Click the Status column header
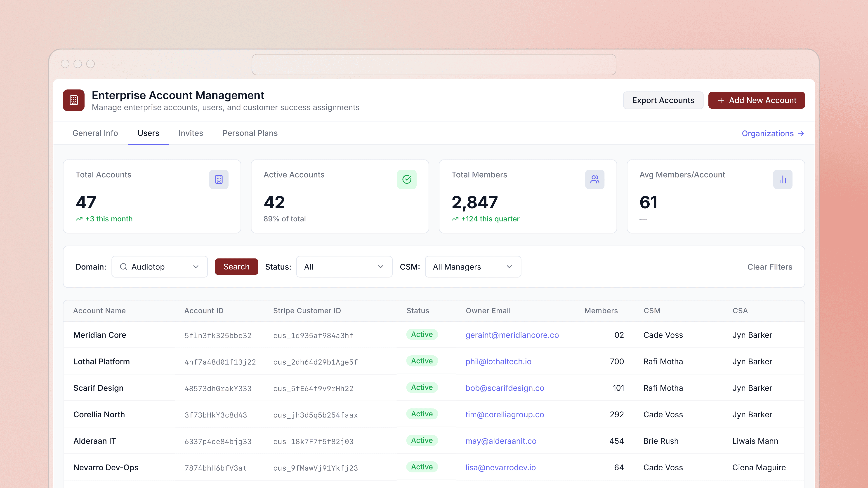This screenshot has width=868, height=488. point(418,310)
